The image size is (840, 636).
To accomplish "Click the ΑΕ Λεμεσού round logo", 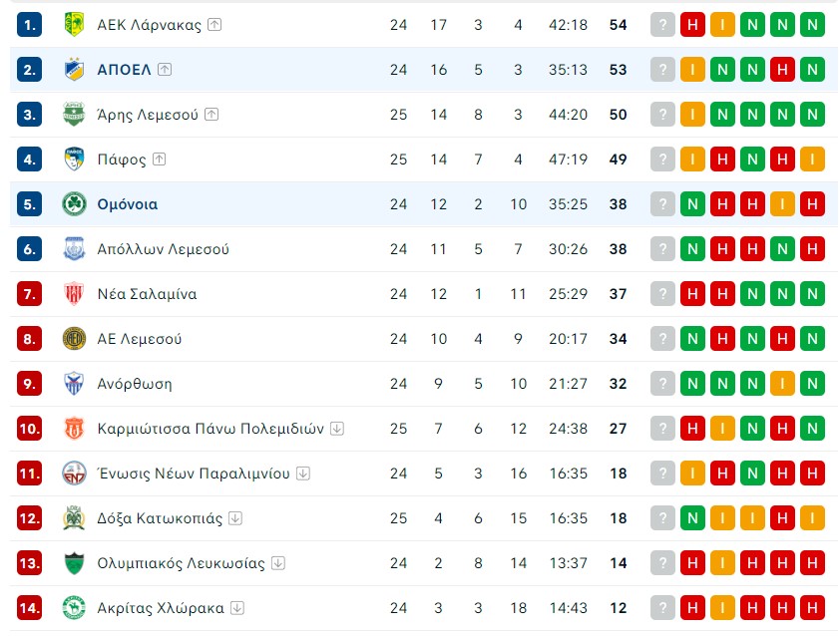I will click(x=74, y=339).
